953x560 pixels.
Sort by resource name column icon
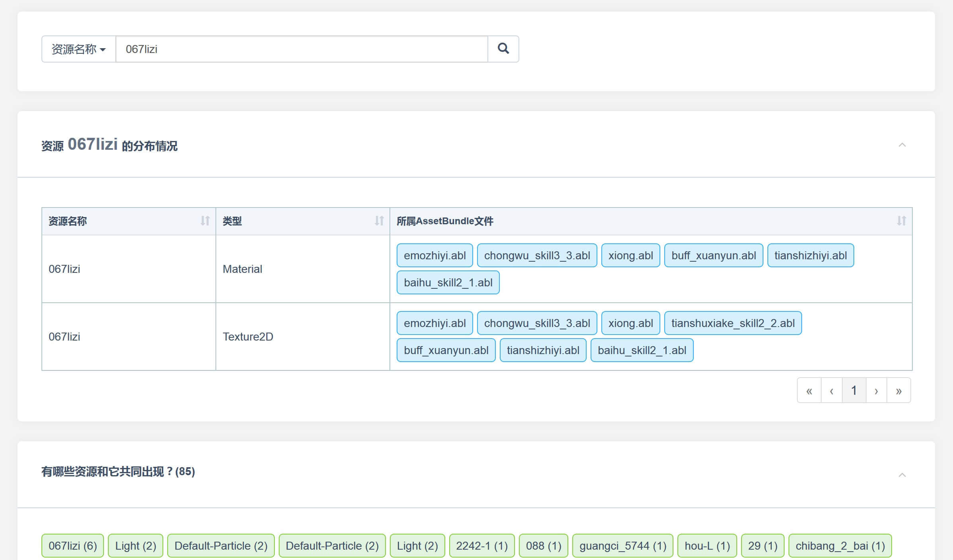point(205,221)
